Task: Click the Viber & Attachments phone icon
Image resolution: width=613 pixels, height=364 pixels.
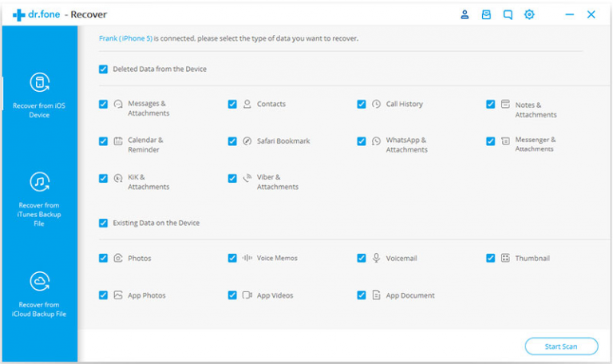Action: point(247,178)
